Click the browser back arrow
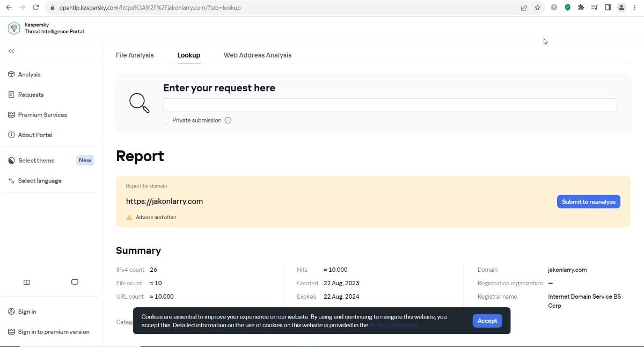This screenshot has height=347, width=644. coord(9,8)
